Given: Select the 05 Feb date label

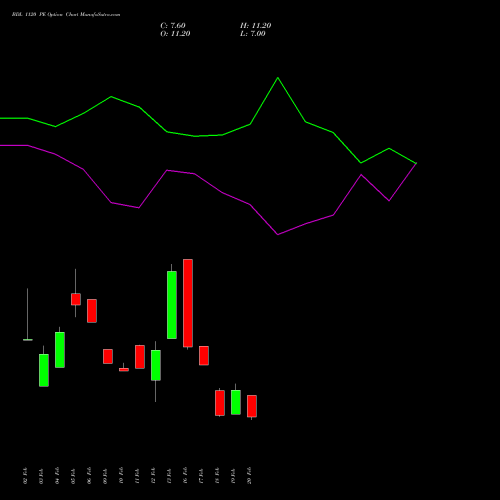Looking at the screenshot, I should [73, 476].
